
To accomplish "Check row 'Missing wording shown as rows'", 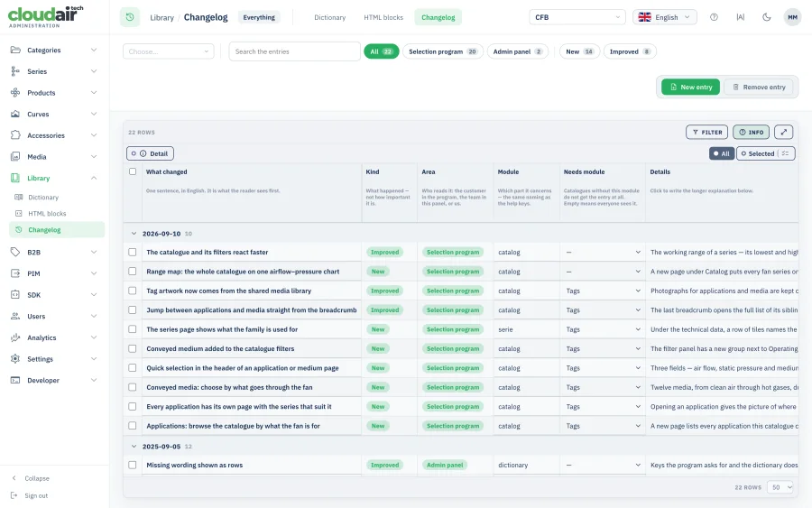I will [x=133, y=465].
